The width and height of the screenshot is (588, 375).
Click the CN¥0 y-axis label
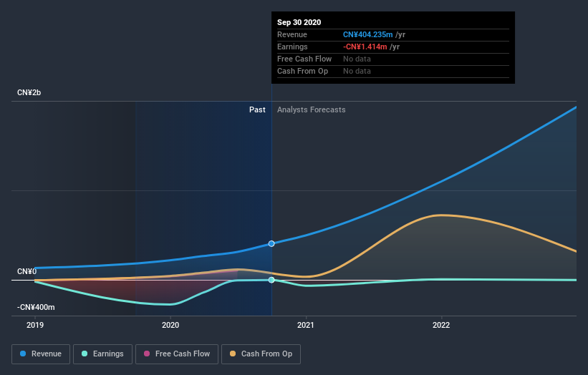[26, 271]
